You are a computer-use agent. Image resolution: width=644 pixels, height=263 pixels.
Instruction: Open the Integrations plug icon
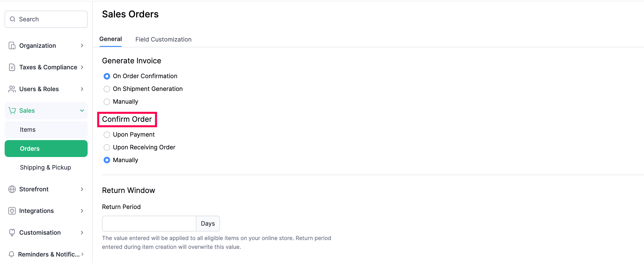12,211
